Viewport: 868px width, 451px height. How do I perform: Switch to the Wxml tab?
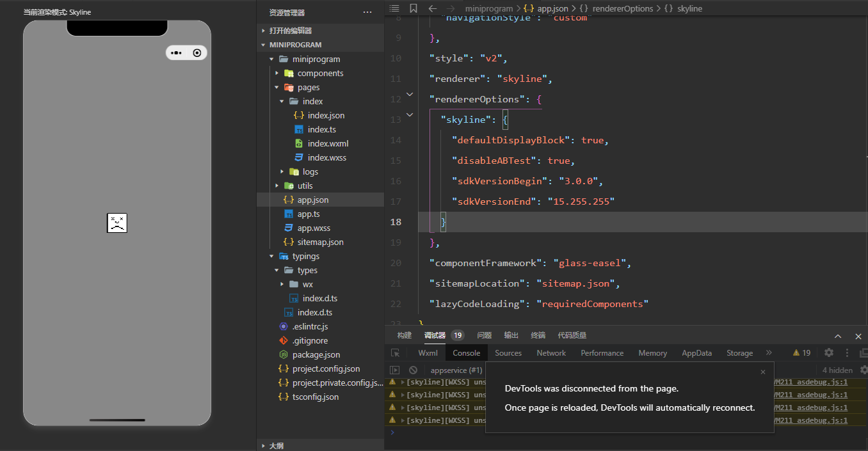point(428,353)
